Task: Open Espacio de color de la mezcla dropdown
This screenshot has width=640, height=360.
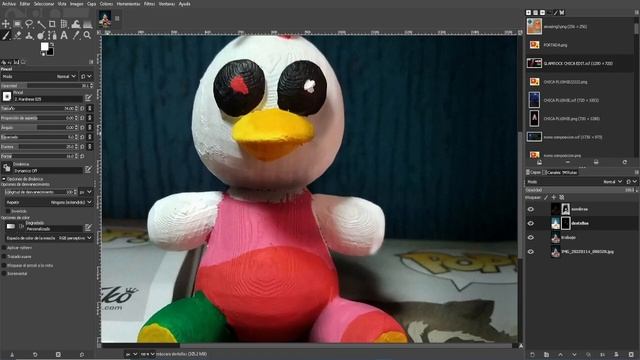Action: point(49,238)
